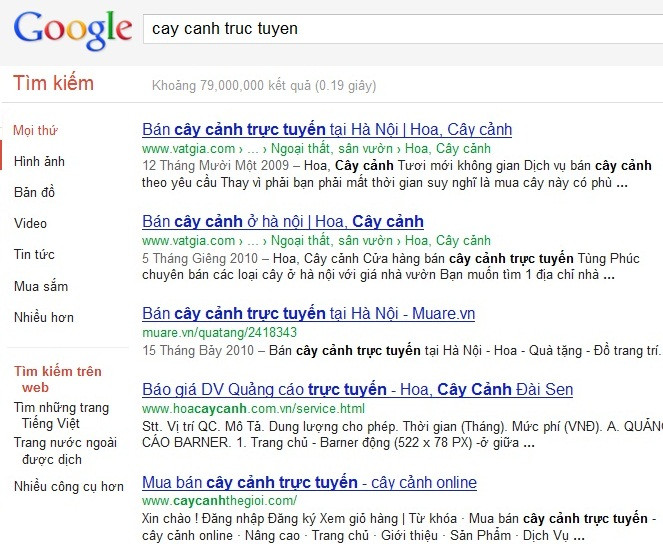Image resolution: width=663 pixels, height=544 pixels.
Task: Choose 'Trang nước ngoài được dịch' filter
Action: pos(62,451)
